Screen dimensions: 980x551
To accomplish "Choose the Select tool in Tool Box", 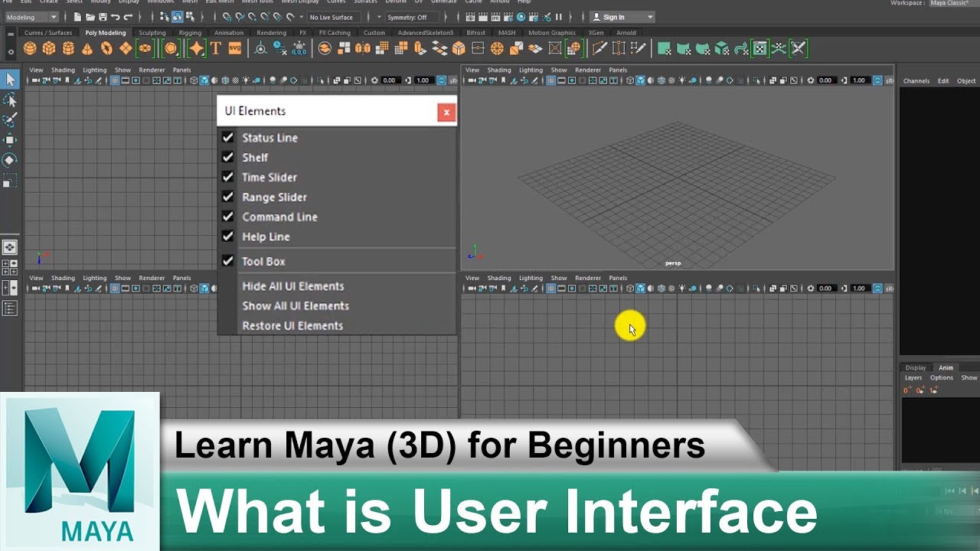I will [10, 79].
